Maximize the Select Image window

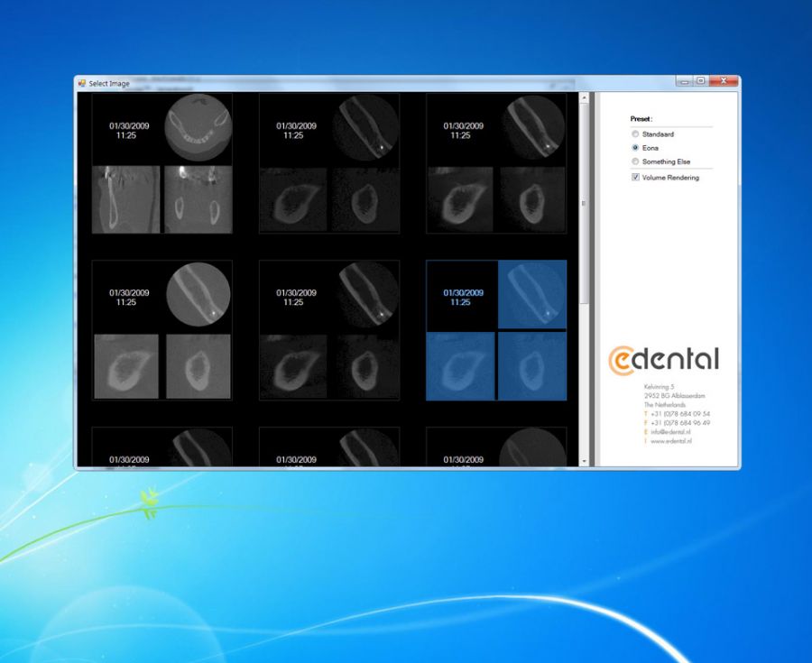701,81
